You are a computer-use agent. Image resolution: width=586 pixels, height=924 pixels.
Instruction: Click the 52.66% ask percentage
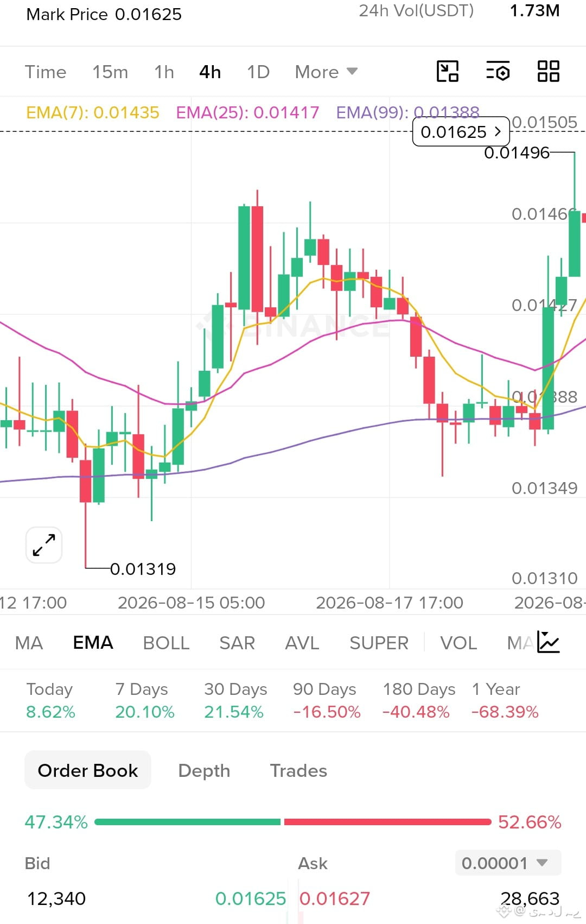coord(530,822)
